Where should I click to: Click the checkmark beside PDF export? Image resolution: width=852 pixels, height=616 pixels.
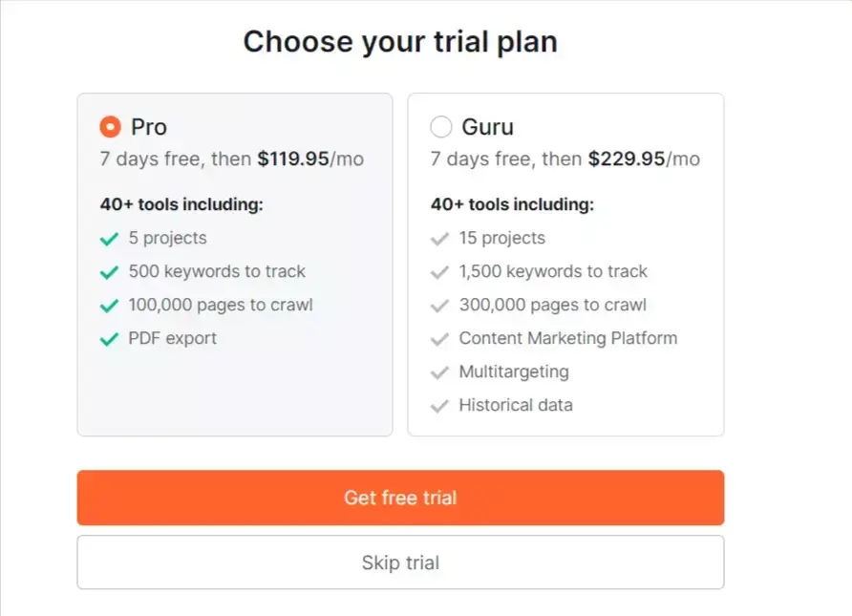108,338
